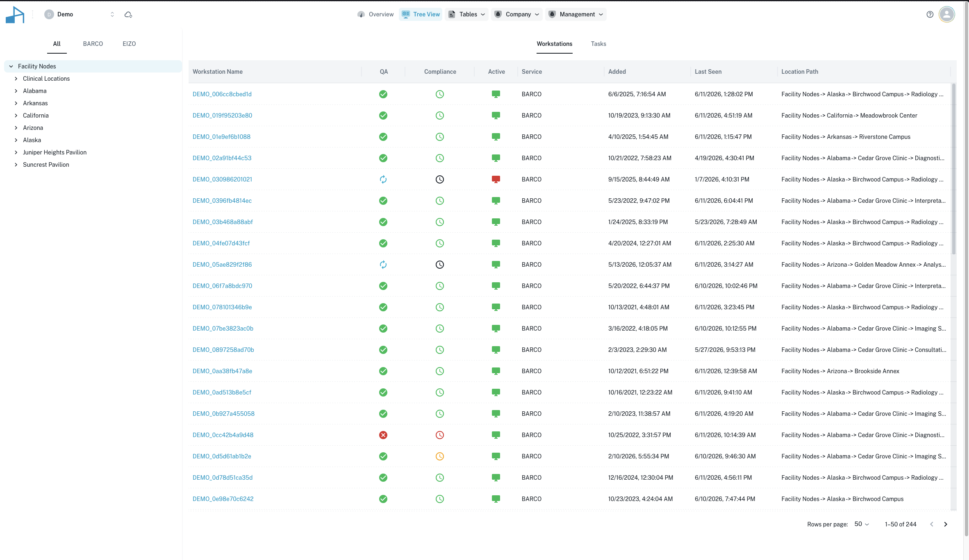Screen dimensions: 969x560
Task: Go to previous page of workstations
Action: click(x=932, y=524)
